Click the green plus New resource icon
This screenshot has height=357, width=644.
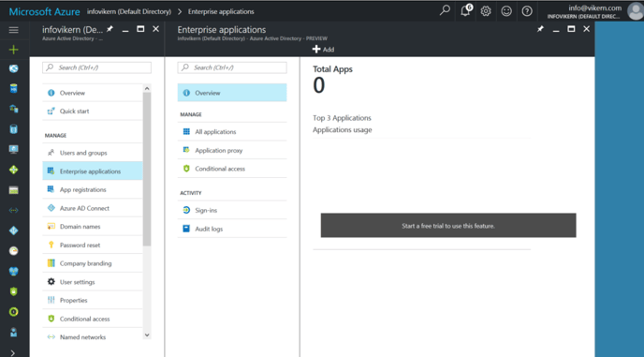click(x=13, y=50)
